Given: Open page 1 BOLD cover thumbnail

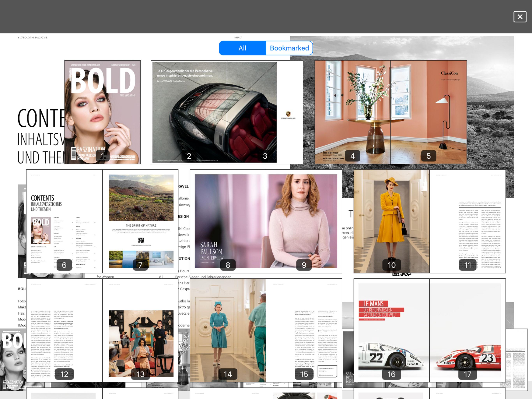Looking at the screenshot, I should click(x=102, y=112).
